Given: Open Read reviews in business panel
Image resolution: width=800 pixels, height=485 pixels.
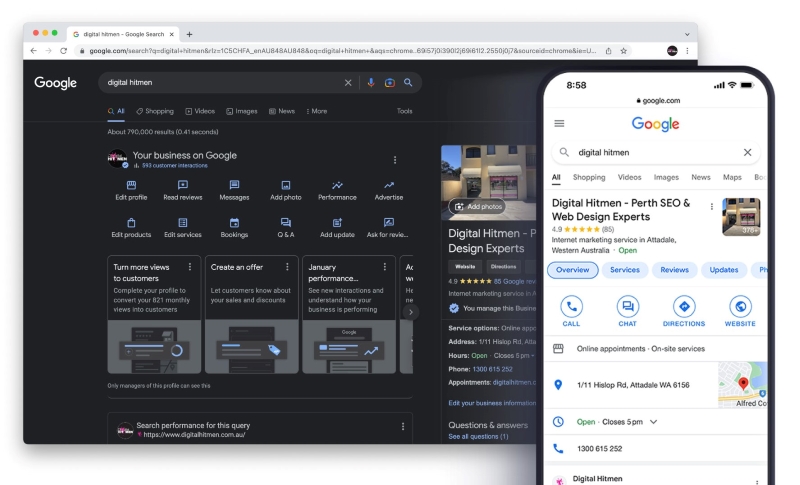Looking at the screenshot, I should tap(183, 190).
